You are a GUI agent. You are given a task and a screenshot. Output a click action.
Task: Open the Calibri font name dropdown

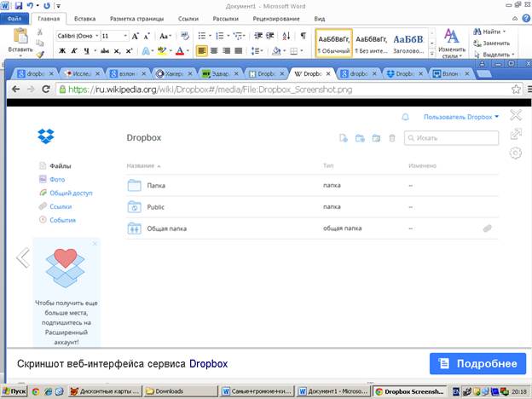pos(96,36)
